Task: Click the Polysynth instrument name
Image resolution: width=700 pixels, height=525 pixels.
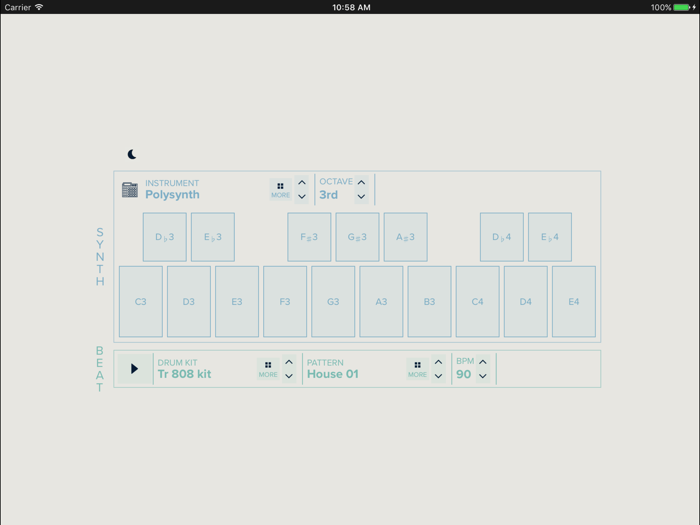Action: tap(172, 195)
